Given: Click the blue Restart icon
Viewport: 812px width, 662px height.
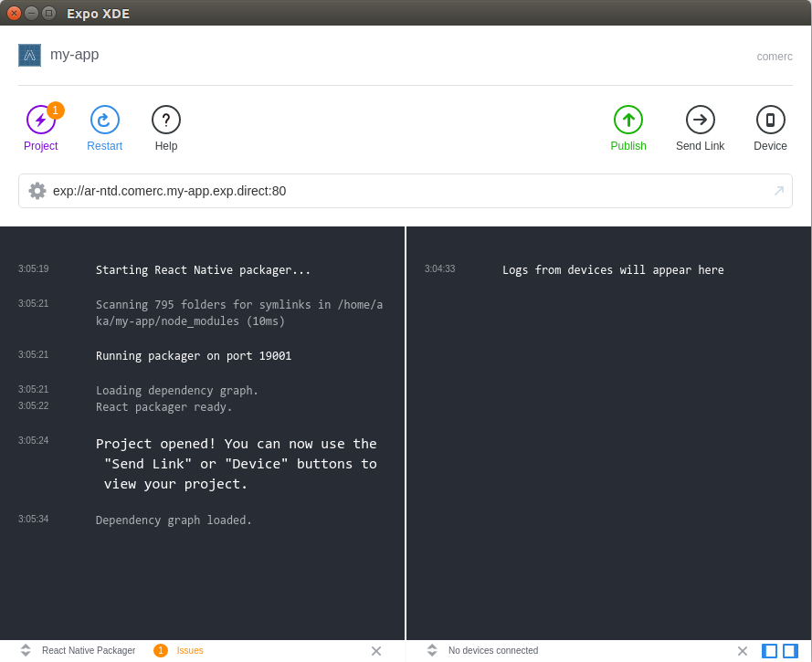Looking at the screenshot, I should point(105,120).
